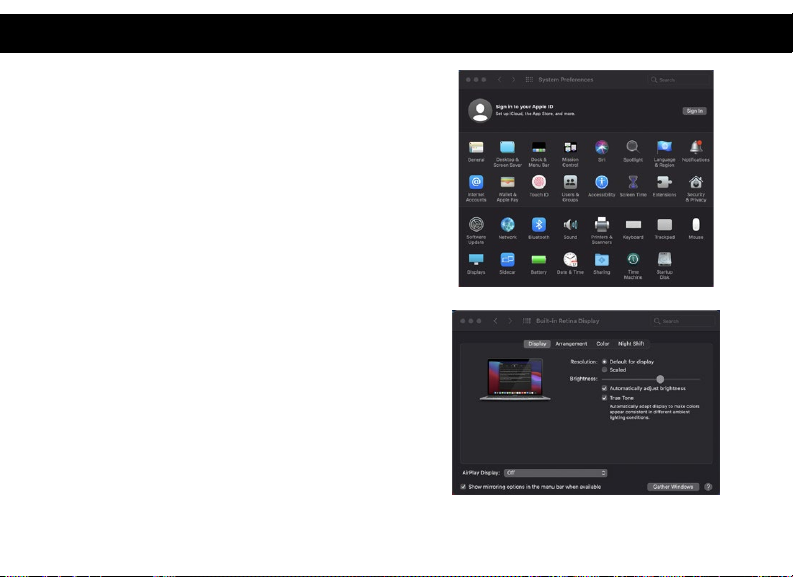Go forward in Built-in Retina Display window
The image size is (793, 577).
coord(510,321)
